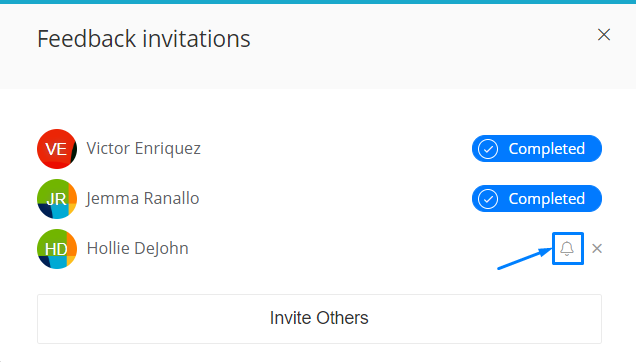Click empty space between Victor Enriquez and Completed
Viewport: 636px width, 362px height.
point(336,149)
